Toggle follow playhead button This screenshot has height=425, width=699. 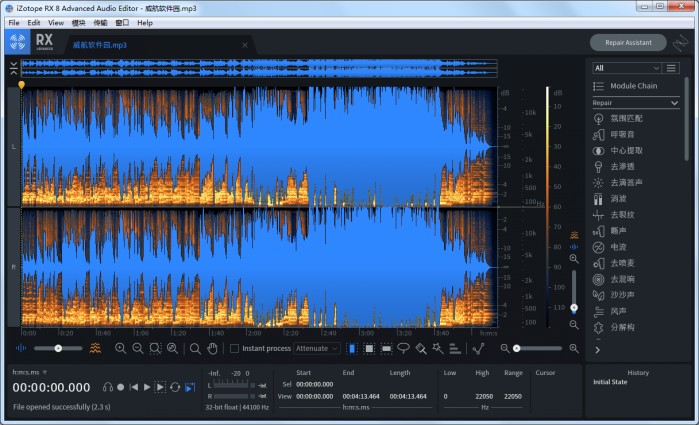coord(190,387)
